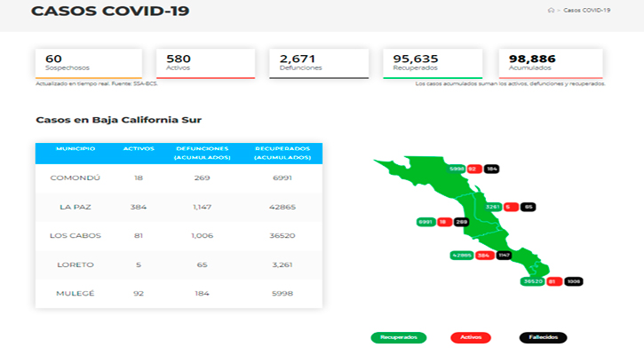The width and height of the screenshot is (644, 355).
Task: Select the MULEGÉ municipality cell
Action: (76, 294)
